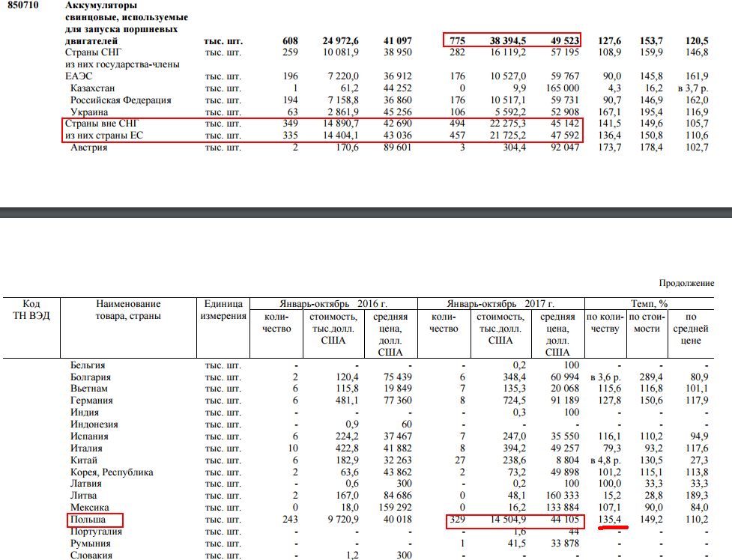Screen dimensions: 732x560
Task: Click the Бельгия row label
Action: (x=88, y=365)
